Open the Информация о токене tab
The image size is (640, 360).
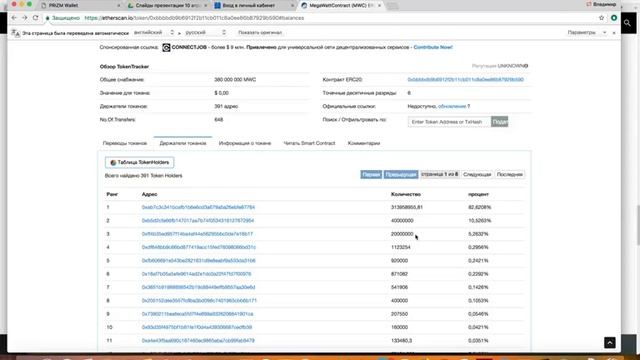(245, 143)
